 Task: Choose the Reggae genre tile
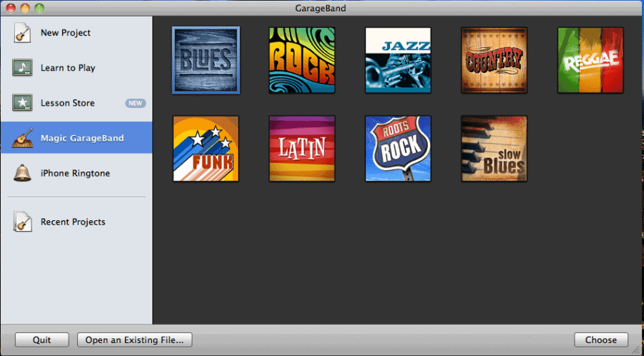point(590,60)
